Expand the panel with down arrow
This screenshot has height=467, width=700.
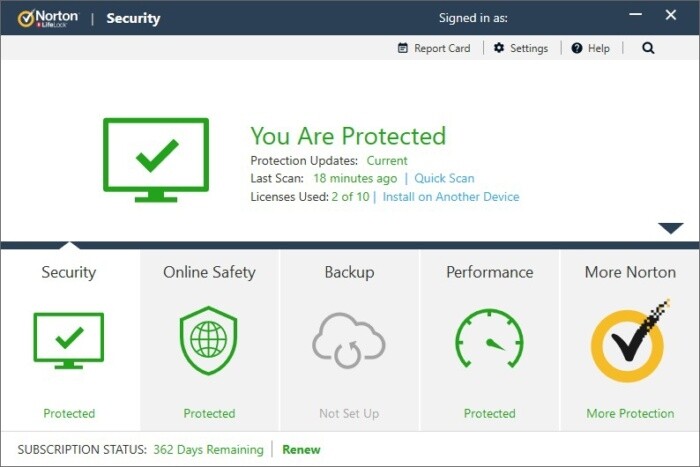670,228
